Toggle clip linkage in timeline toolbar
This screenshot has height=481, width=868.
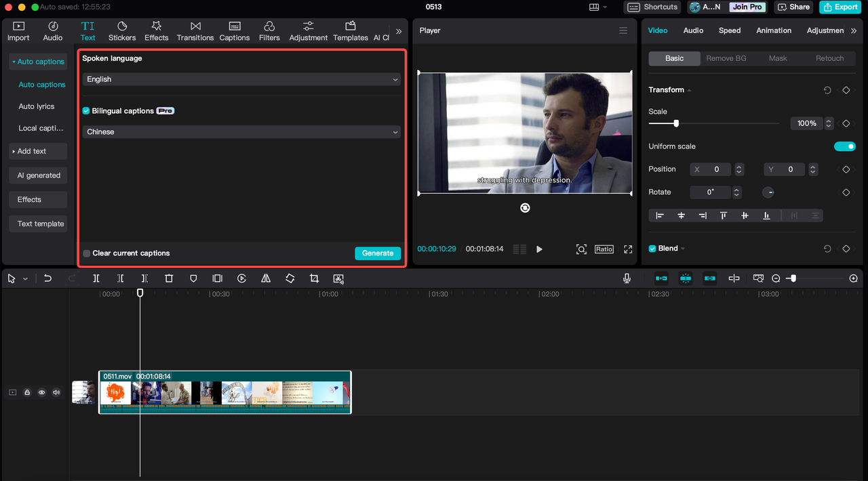point(710,278)
